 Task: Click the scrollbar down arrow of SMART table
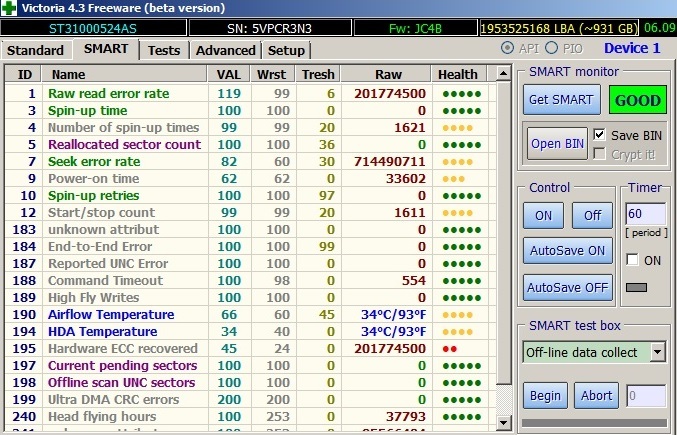[x=503, y=422]
